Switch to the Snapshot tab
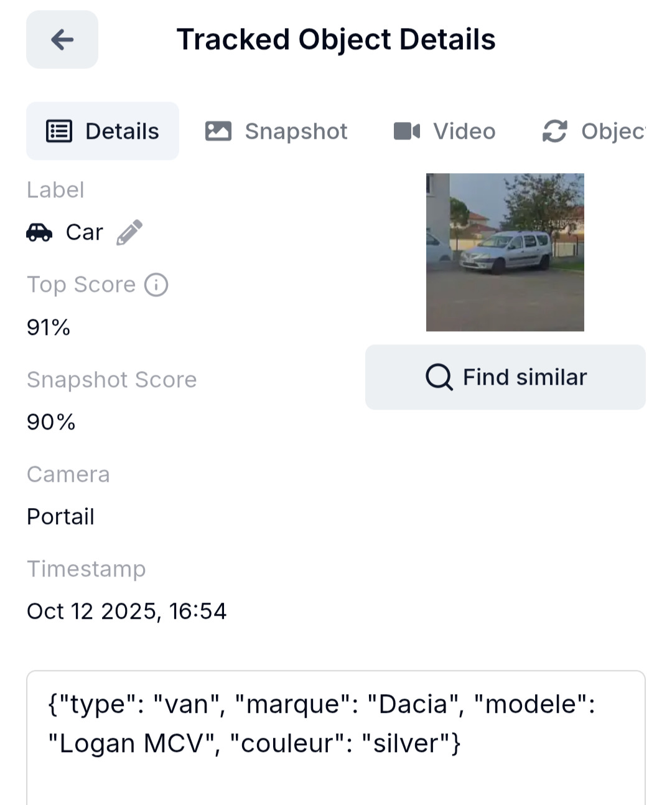 [x=277, y=131]
